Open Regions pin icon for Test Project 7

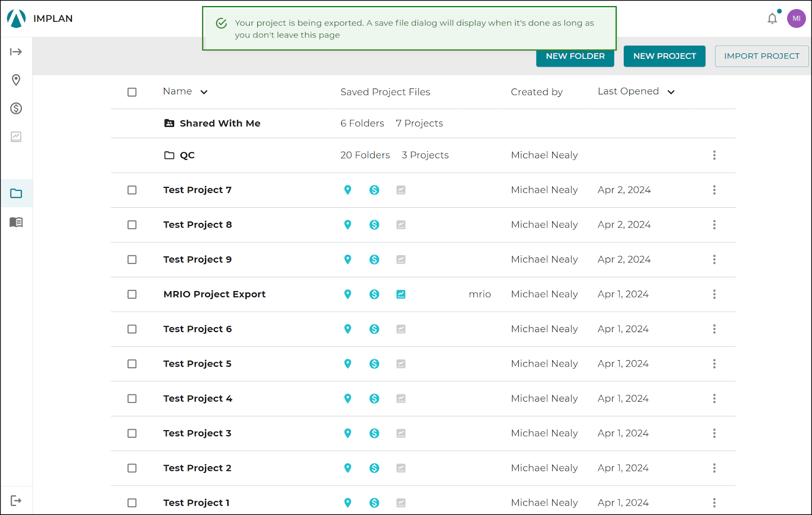pyautogui.click(x=348, y=190)
